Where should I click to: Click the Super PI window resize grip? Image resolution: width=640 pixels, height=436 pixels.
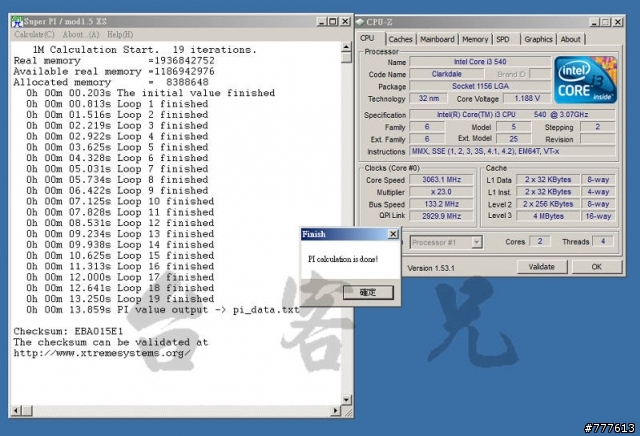coord(347,412)
